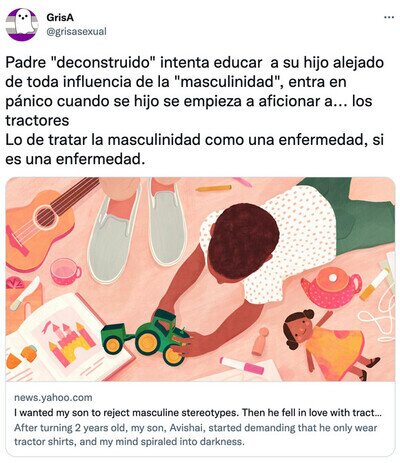This screenshot has height=463, width=400.
Task: Select the description starting 'After turning 2 years old'
Action: pos(196,435)
